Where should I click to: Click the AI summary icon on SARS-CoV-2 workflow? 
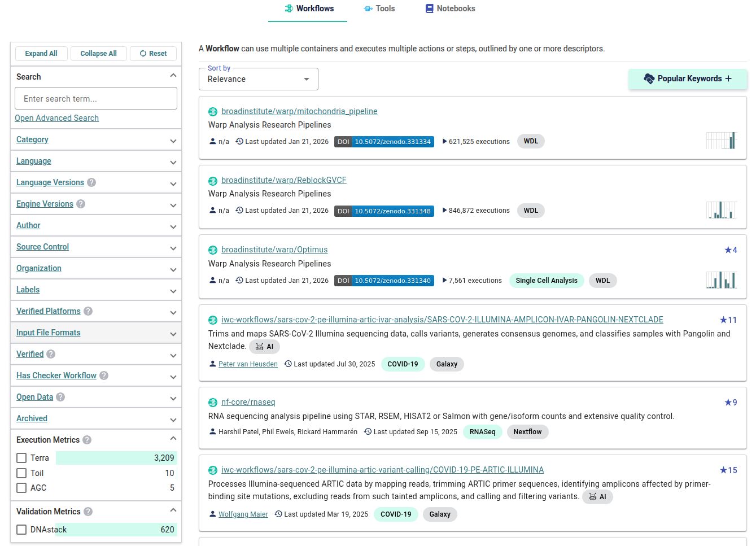[264, 346]
